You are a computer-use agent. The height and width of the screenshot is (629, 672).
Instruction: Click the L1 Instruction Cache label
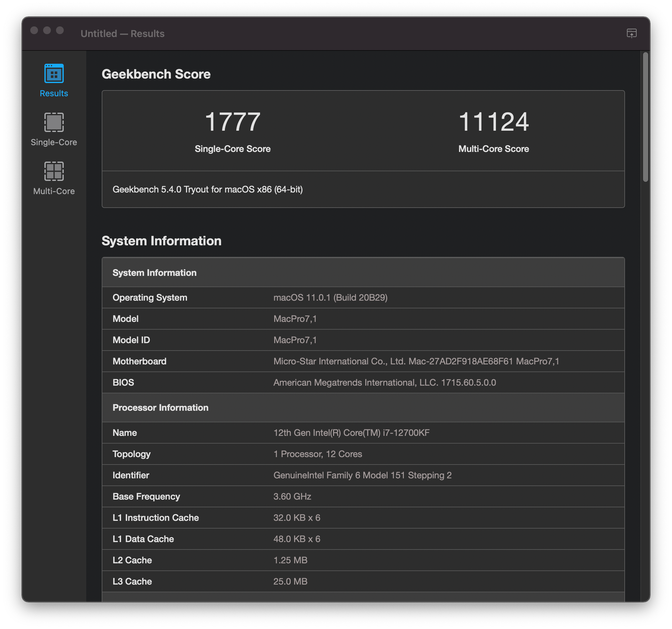point(155,518)
